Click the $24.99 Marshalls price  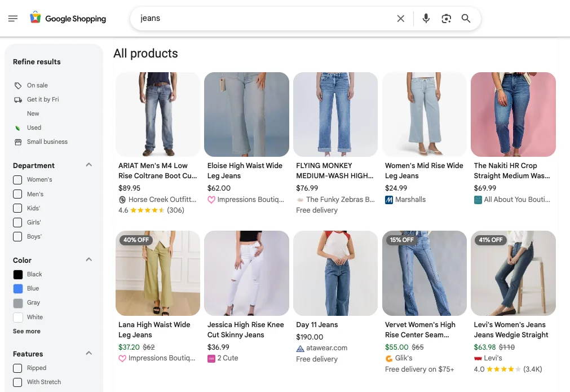[396, 188]
